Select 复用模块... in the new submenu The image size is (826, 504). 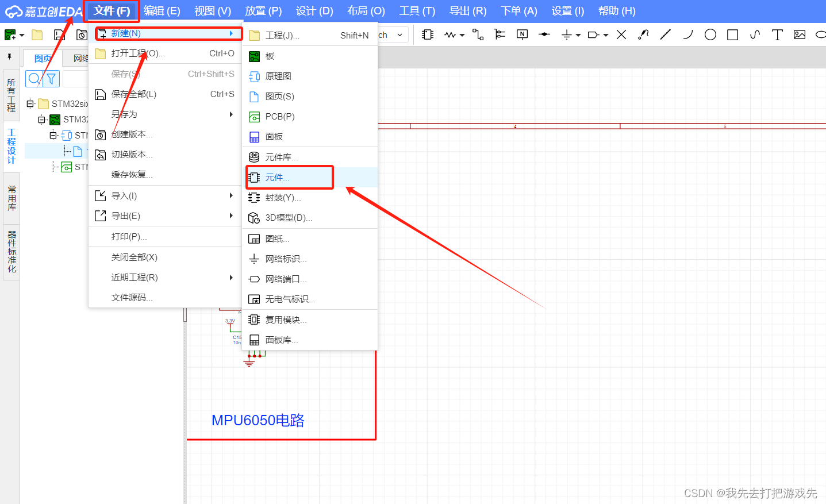[310, 320]
